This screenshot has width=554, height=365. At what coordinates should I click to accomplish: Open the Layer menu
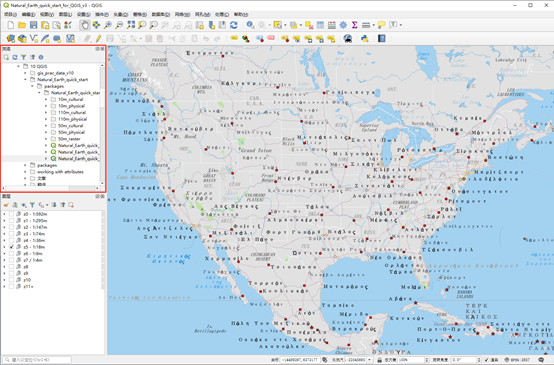(65, 14)
